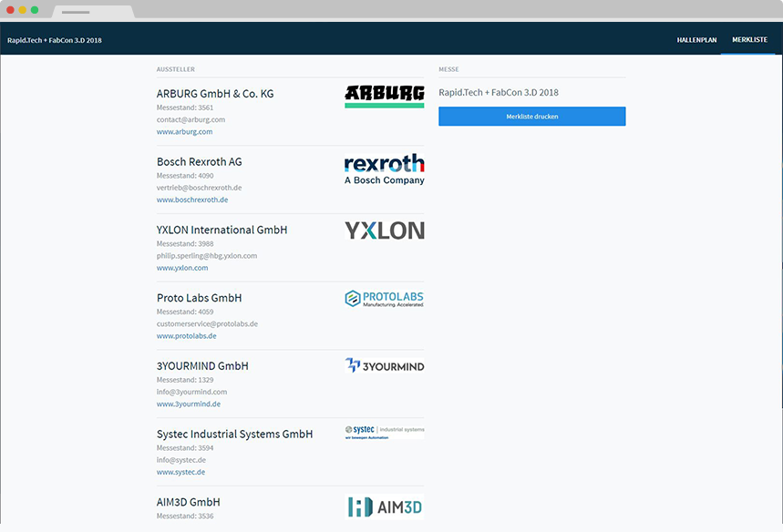Click the YXLON logo
The image size is (783, 532).
[x=385, y=230]
